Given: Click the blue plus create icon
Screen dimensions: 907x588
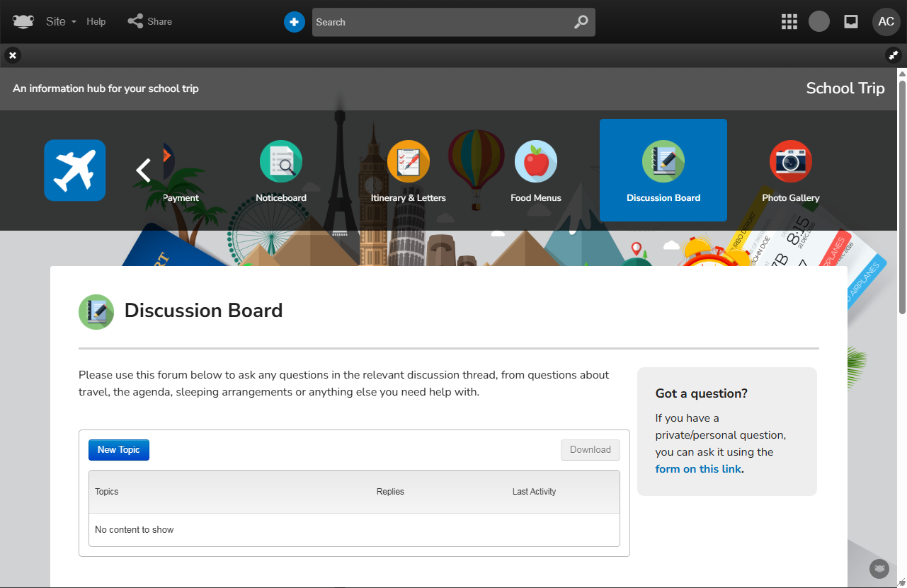Looking at the screenshot, I should tap(294, 22).
